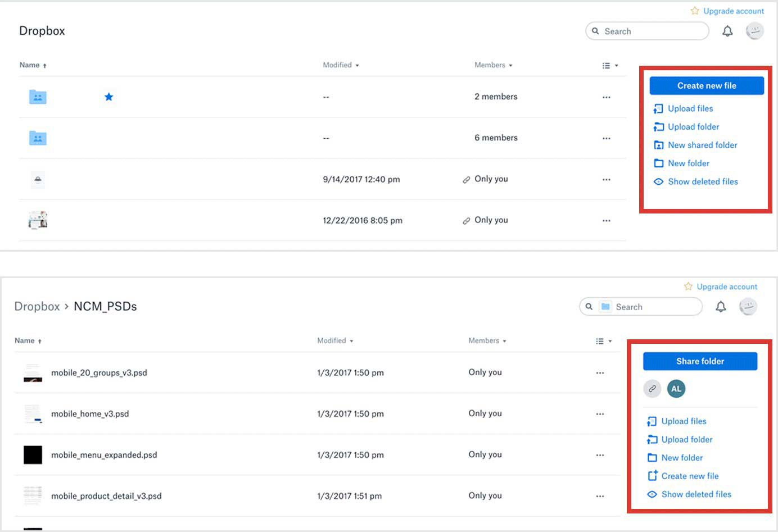Click New folder in top Dropbox panel
Viewport: 778px width, 532px height.
point(682,163)
